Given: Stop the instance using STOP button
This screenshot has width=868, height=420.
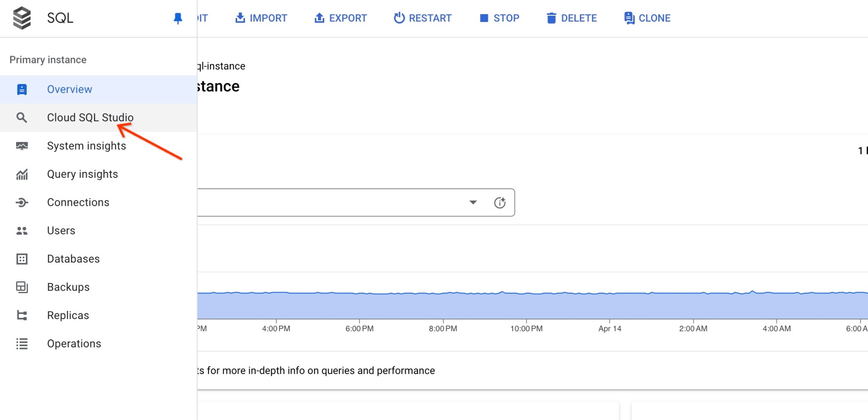Looking at the screenshot, I should [x=499, y=18].
